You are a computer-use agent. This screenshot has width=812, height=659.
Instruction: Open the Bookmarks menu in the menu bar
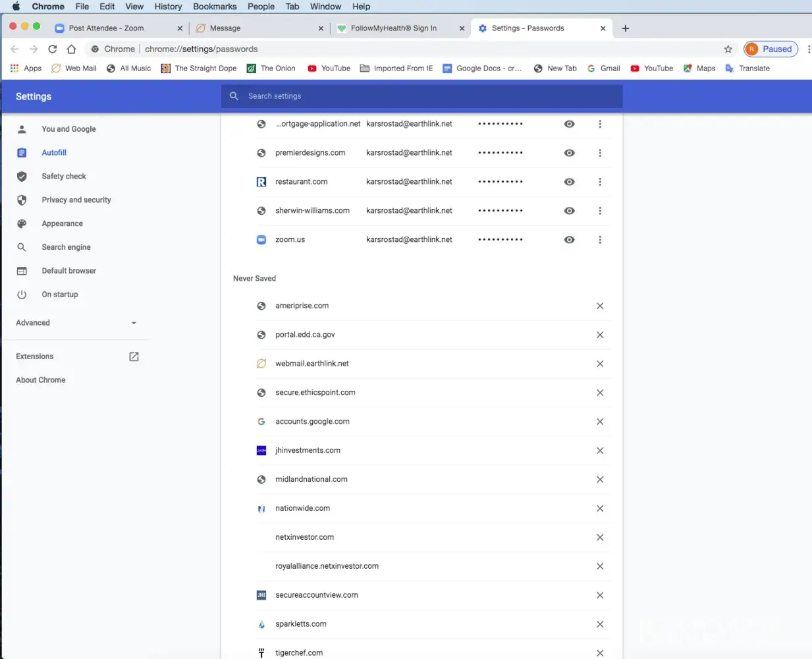point(214,7)
